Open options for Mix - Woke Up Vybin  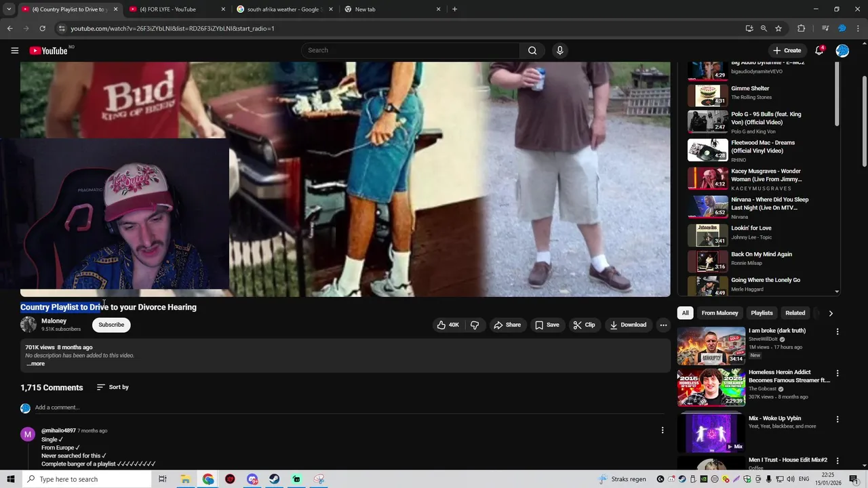pos(837,419)
